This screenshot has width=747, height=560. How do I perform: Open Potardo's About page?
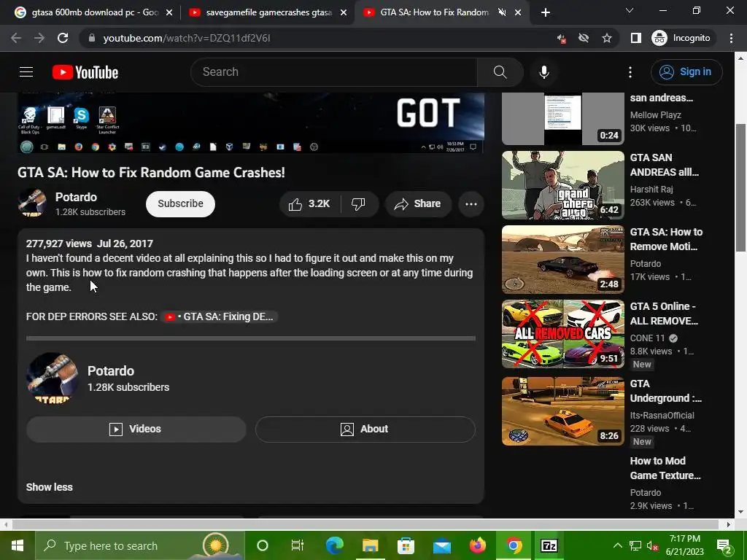coord(365,429)
